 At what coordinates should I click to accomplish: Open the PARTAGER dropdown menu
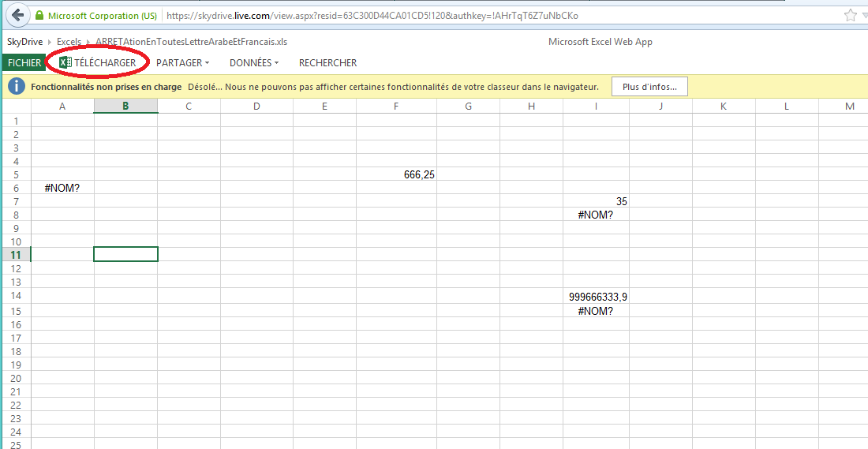[183, 63]
